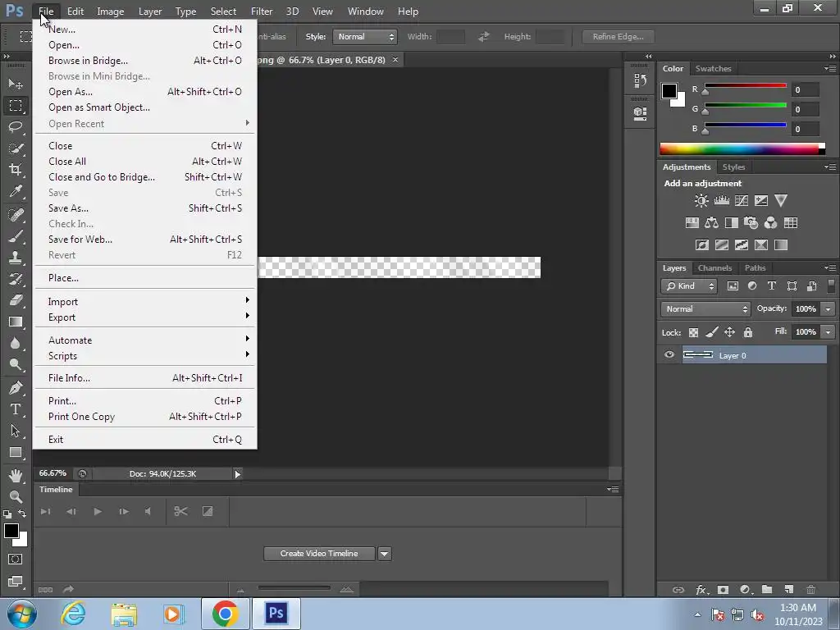Expand the Import submenu

tap(144, 302)
